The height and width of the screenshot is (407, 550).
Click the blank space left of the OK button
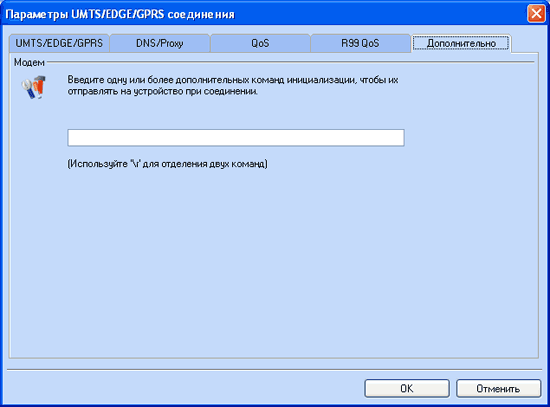pyautogui.click(x=186, y=388)
